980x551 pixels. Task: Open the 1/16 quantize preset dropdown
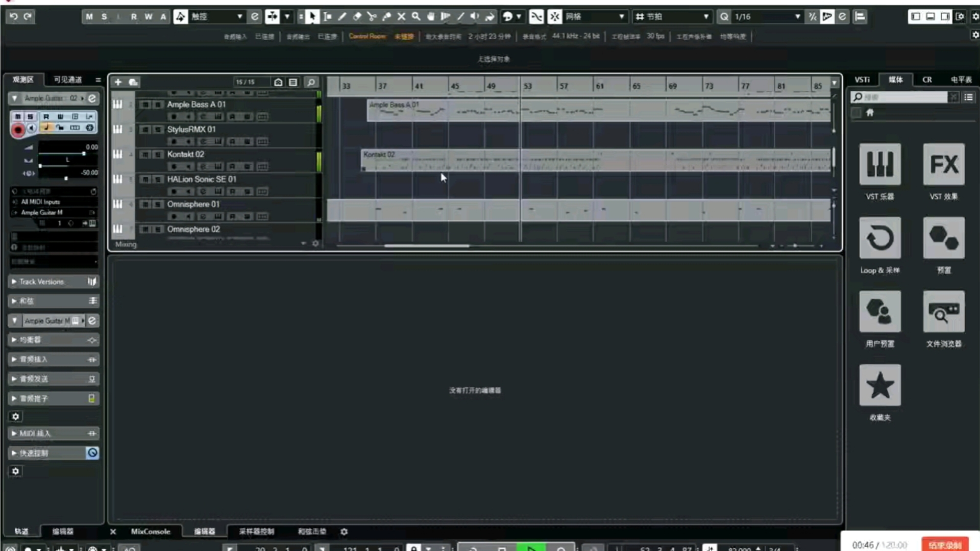tap(767, 17)
